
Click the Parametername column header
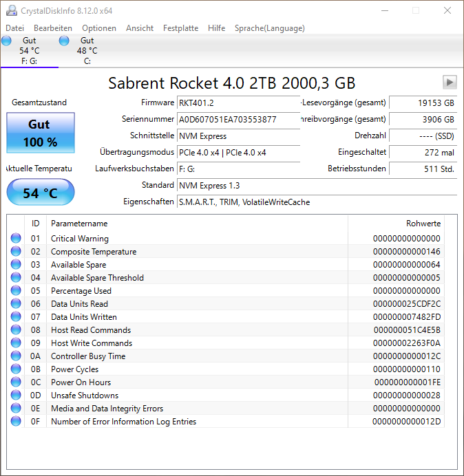[x=197, y=224]
